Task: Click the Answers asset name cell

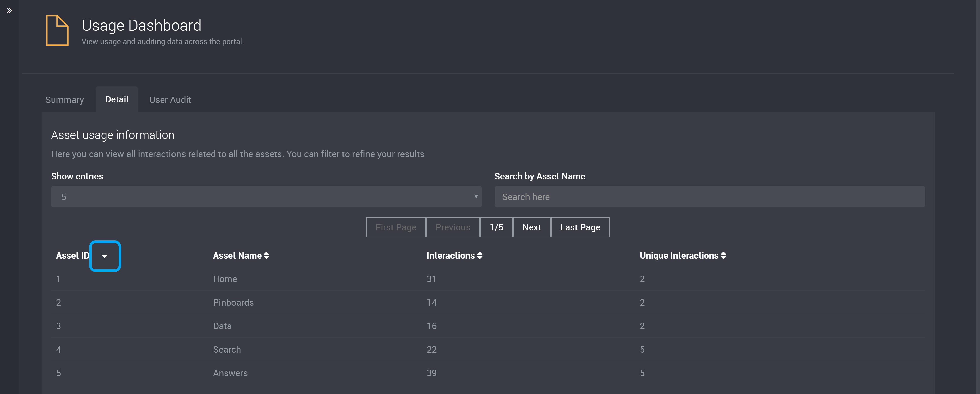Action: tap(230, 373)
